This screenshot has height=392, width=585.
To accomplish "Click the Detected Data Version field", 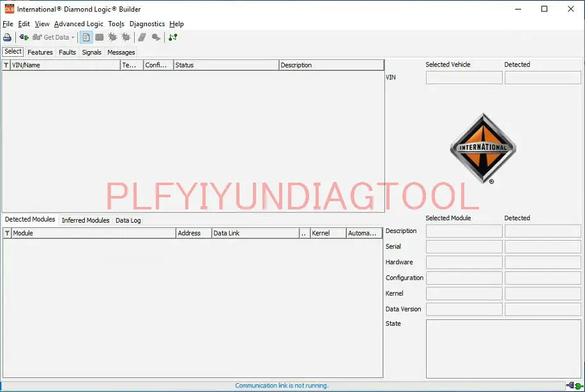I will pyautogui.click(x=543, y=310).
